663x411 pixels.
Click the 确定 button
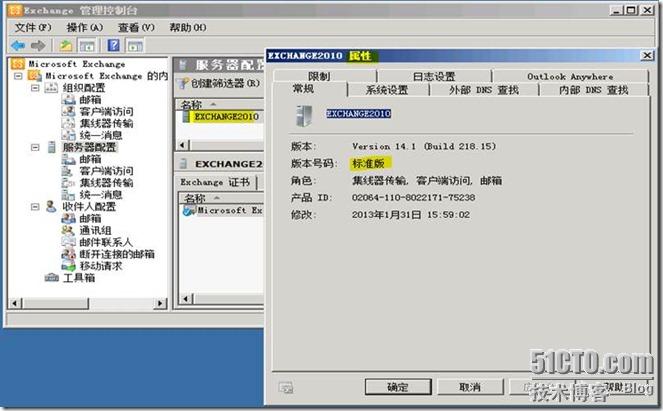pyautogui.click(x=398, y=386)
